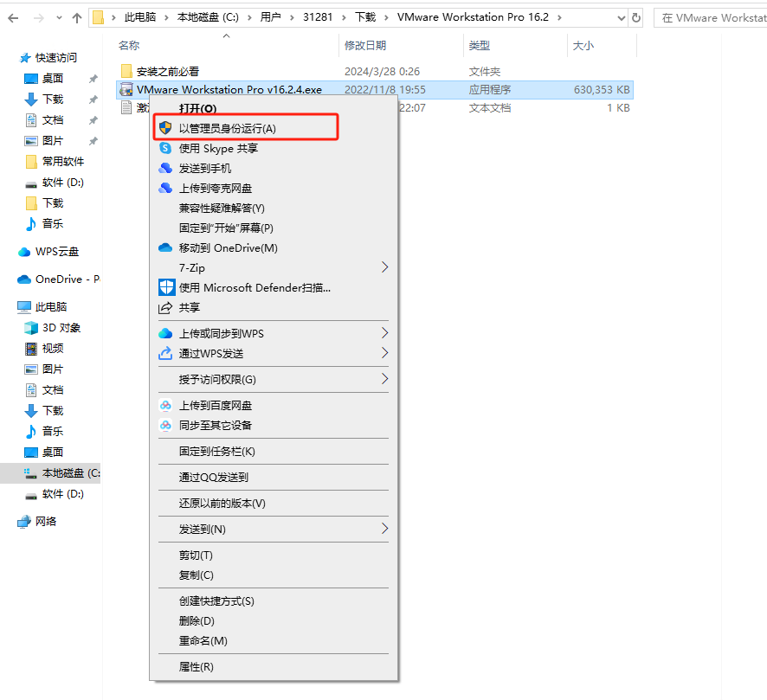Expand the address bar history dropdown

622,18
